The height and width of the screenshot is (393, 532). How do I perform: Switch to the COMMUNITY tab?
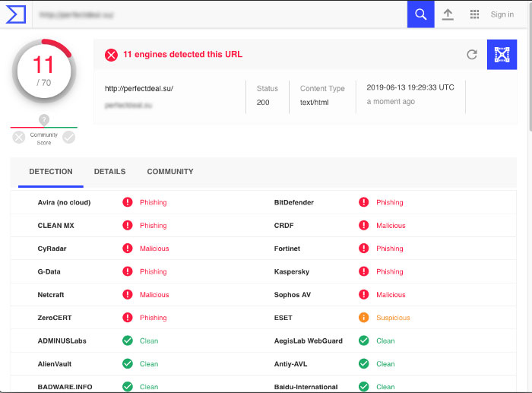(x=170, y=172)
